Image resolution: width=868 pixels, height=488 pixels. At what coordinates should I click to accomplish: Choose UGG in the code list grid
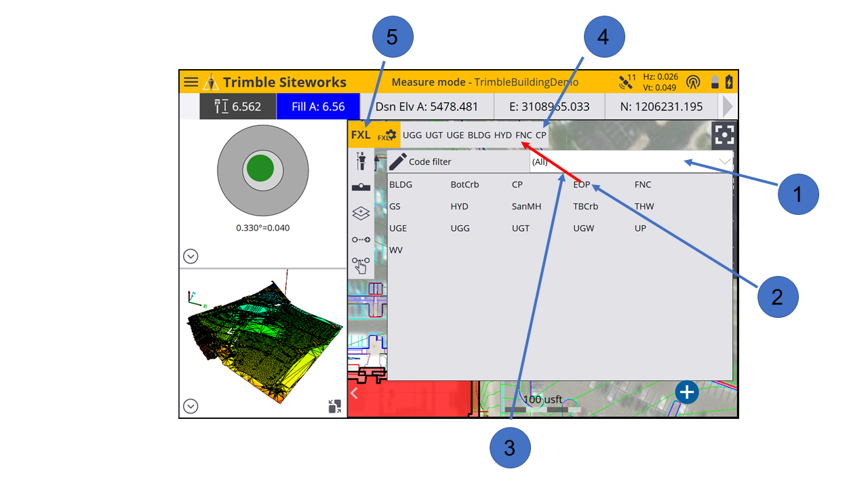(460, 228)
